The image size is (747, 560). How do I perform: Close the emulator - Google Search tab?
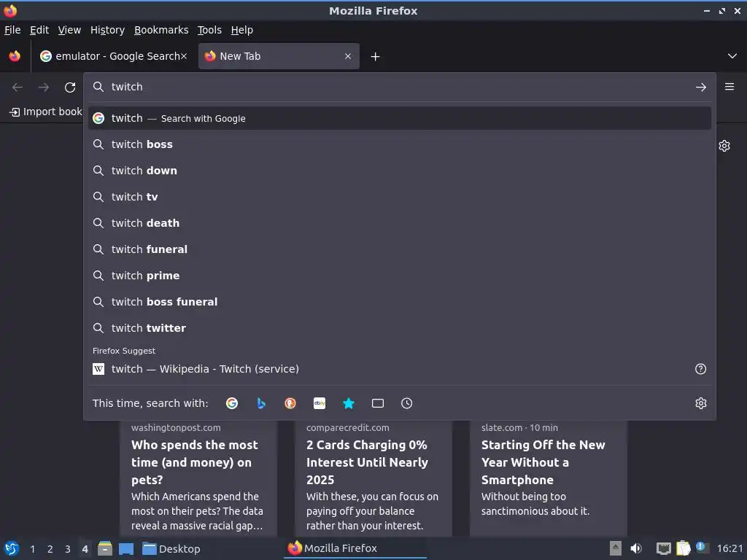click(184, 56)
